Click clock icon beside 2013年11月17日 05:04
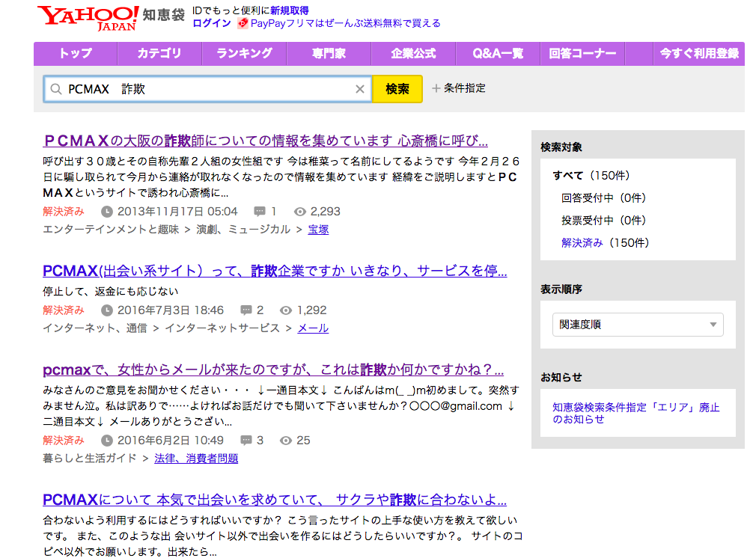The width and height of the screenshot is (756, 558). click(x=107, y=212)
